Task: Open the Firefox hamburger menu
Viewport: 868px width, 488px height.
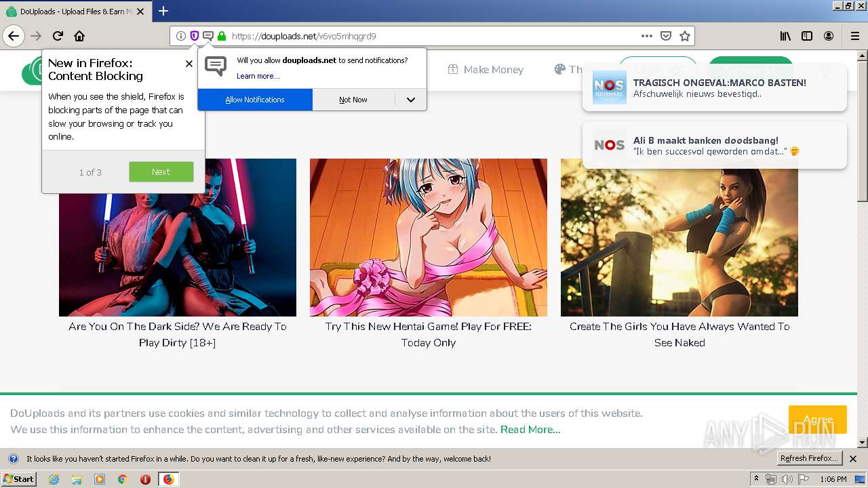Action: click(x=854, y=36)
